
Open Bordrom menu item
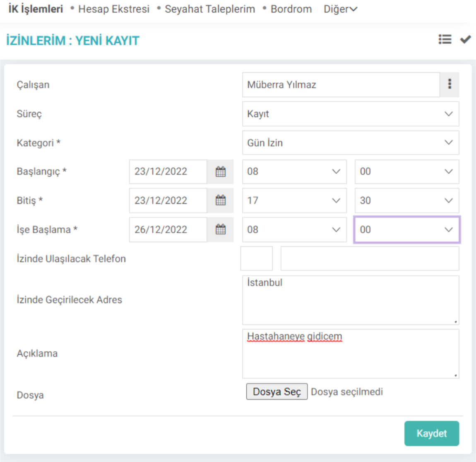[x=291, y=9]
